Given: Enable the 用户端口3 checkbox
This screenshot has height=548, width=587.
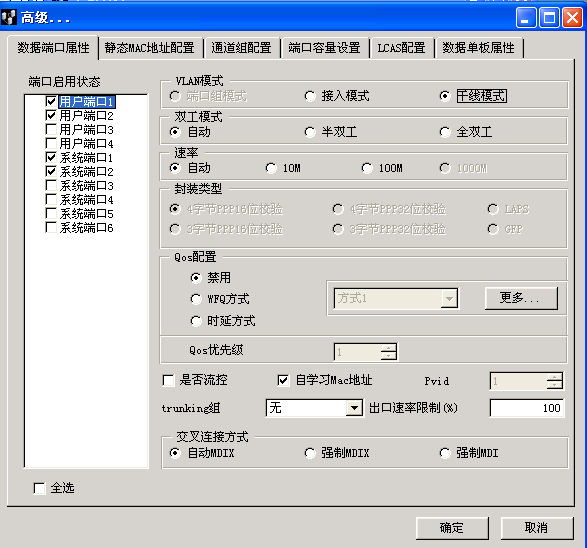Looking at the screenshot, I should (51, 130).
